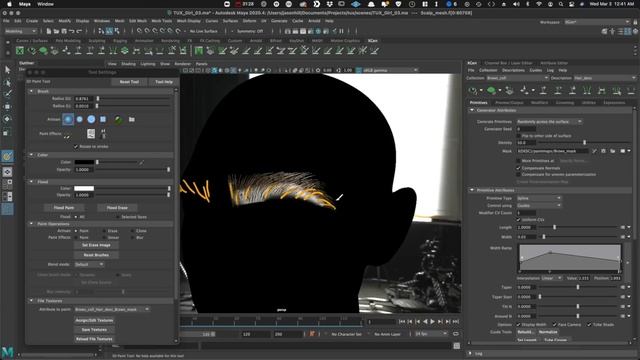Open the Mesh Tools menu
This screenshot has height=360, width=640.
162,21
